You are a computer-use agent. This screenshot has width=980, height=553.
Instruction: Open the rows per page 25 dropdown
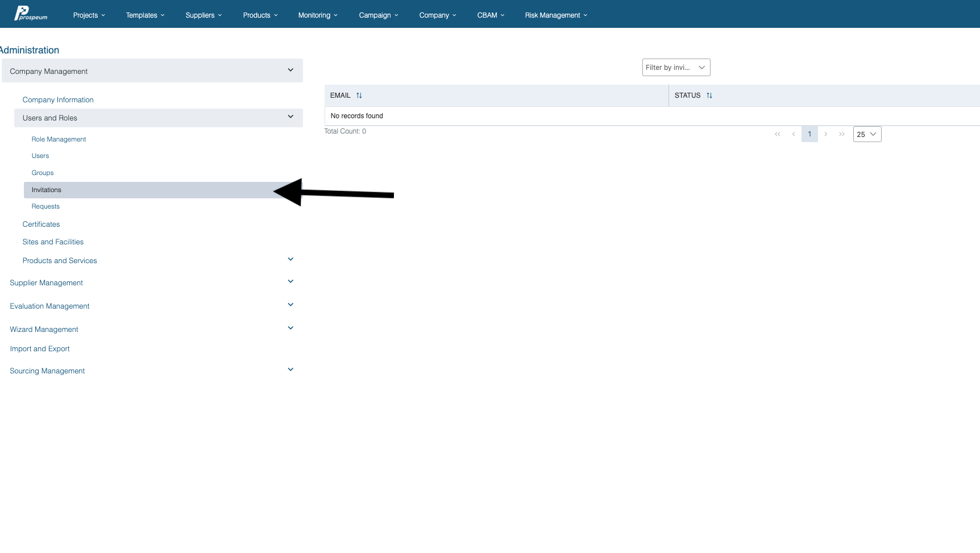click(867, 134)
